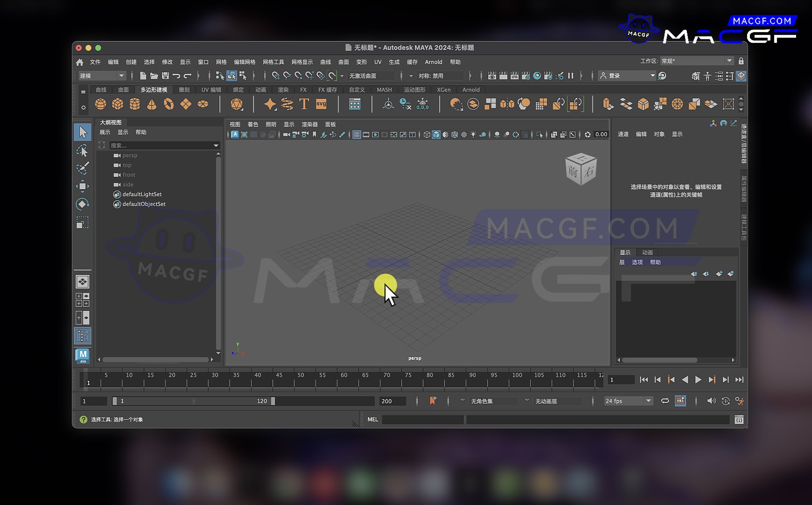Activate the Move tool in toolbox
This screenshot has height=505, width=812.
pos(82,186)
